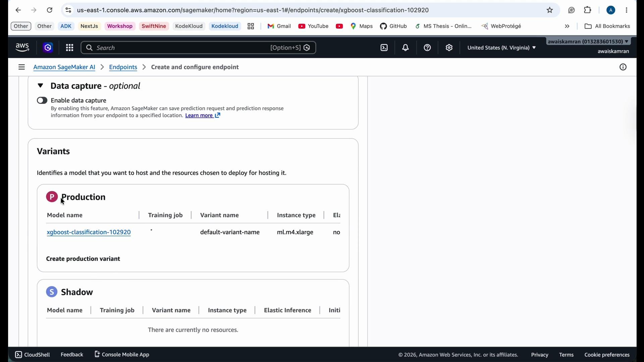Open YouTube text bookmark
644x362 pixels.
314,26
